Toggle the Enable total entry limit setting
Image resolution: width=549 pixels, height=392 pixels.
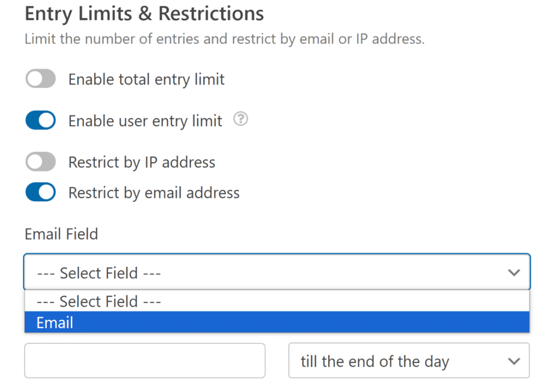point(40,79)
